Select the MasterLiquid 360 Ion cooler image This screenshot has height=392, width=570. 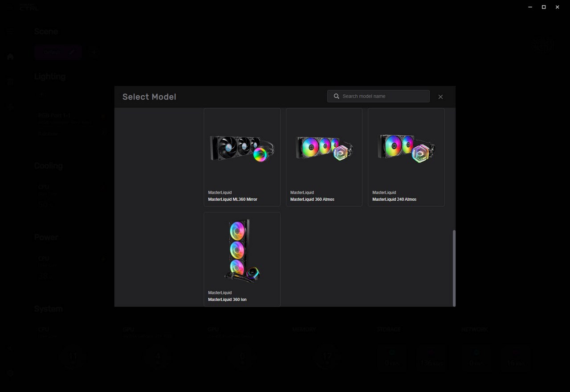tap(242, 251)
